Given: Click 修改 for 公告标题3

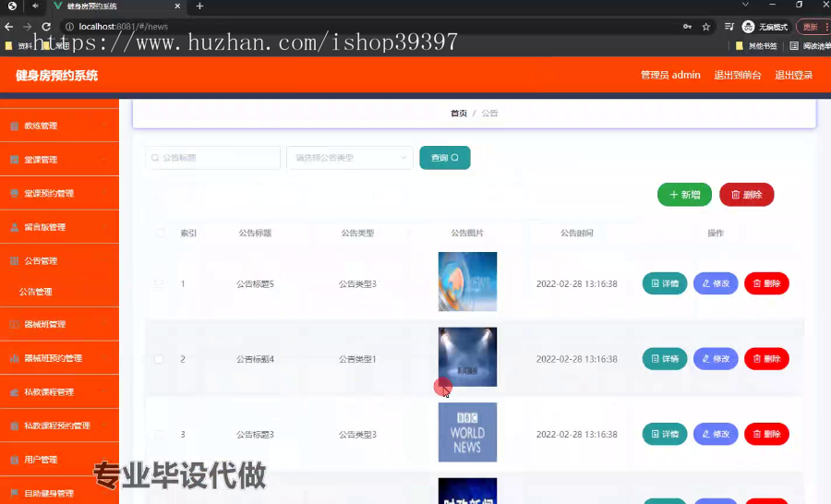Looking at the screenshot, I should [x=716, y=434].
